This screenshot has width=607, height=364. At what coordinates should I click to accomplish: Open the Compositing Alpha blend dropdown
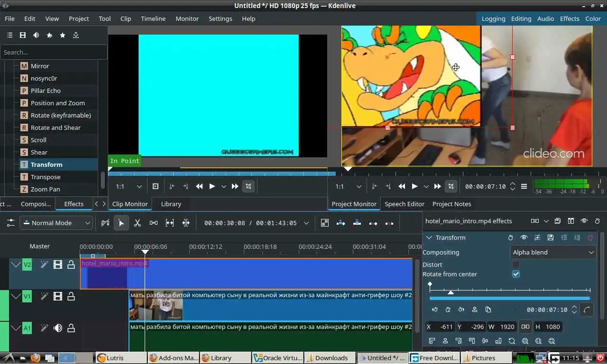(x=553, y=252)
